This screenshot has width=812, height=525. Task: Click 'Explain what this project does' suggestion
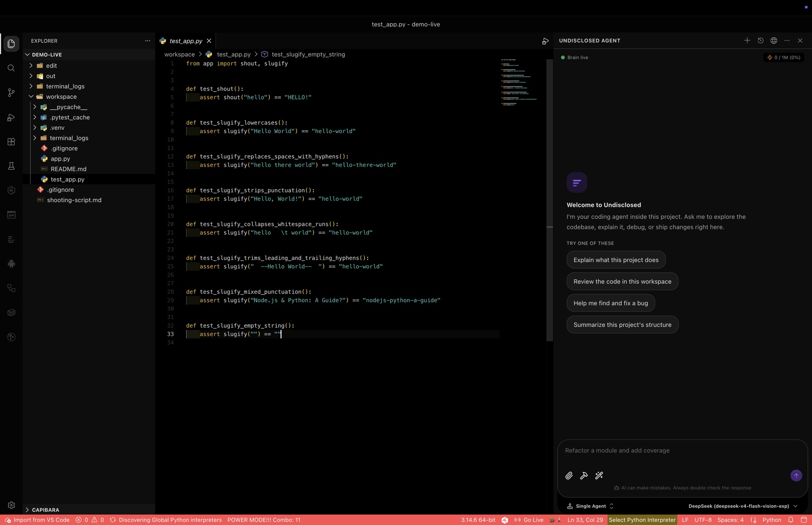click(616, 260)
